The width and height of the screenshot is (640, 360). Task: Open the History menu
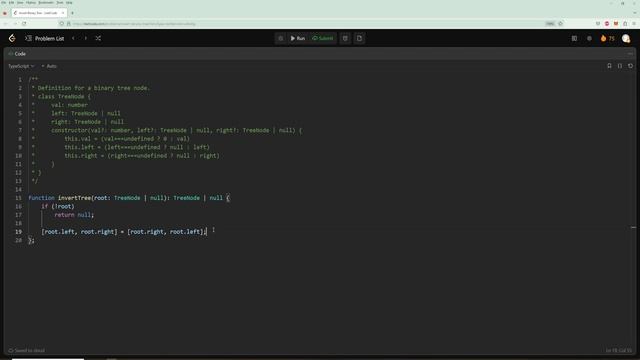click(x=31, y=2)
